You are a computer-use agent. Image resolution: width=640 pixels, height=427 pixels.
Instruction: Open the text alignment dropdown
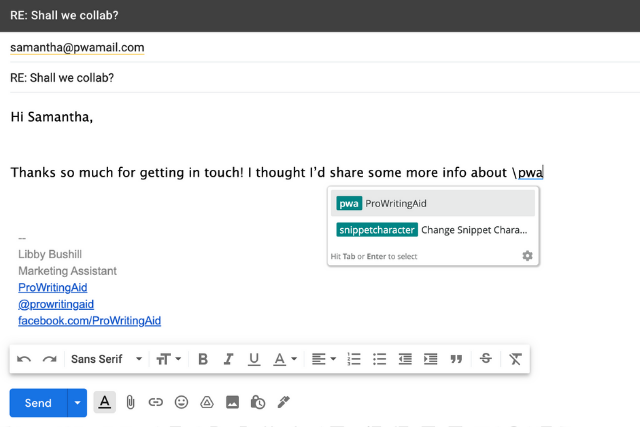click(x=324, y=359)
